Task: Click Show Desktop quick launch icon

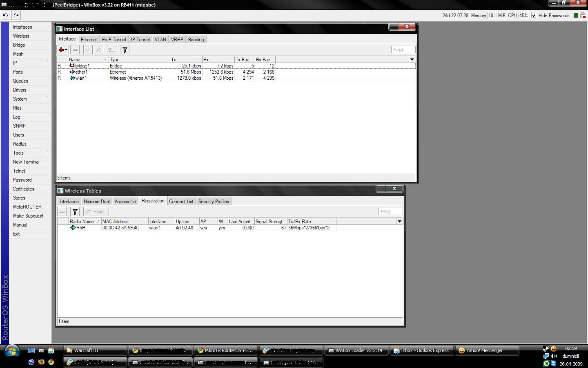Action: [31, 350]
